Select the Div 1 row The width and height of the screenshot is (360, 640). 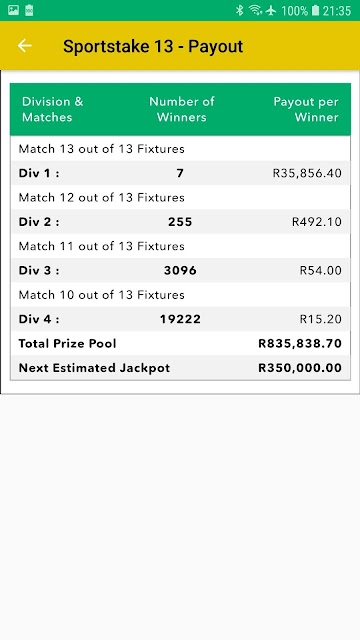(180, 173)
